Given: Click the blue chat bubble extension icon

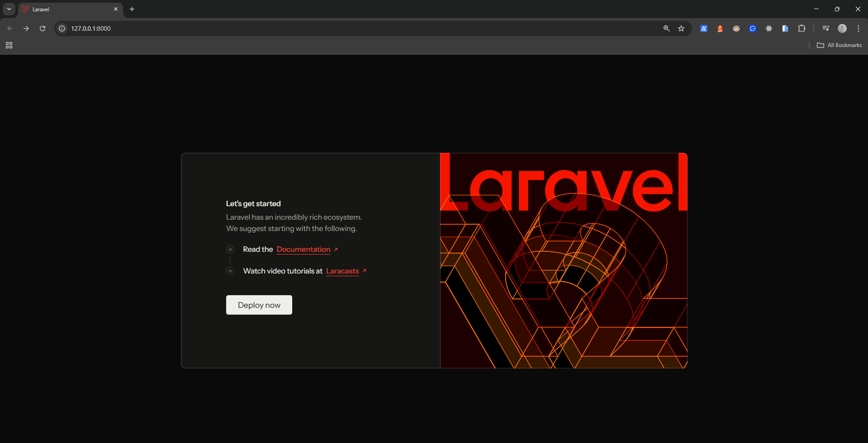Looking at the screenshot, I should [752, 28].
